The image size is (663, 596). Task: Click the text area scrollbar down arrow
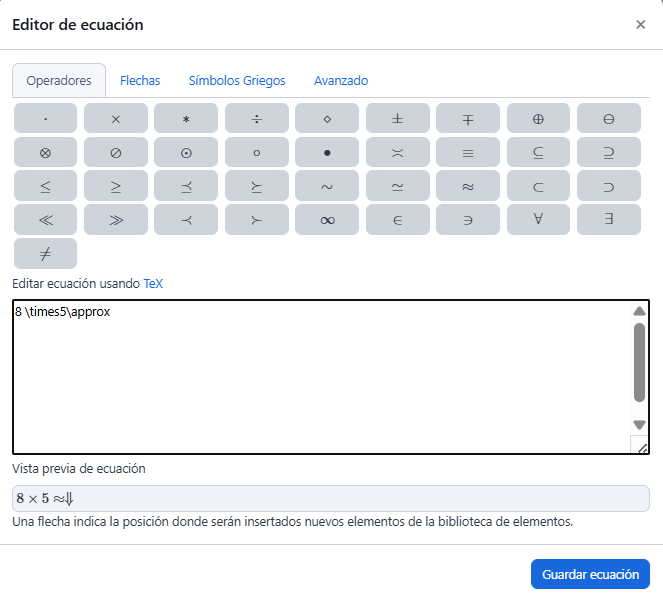click(640, 425)
